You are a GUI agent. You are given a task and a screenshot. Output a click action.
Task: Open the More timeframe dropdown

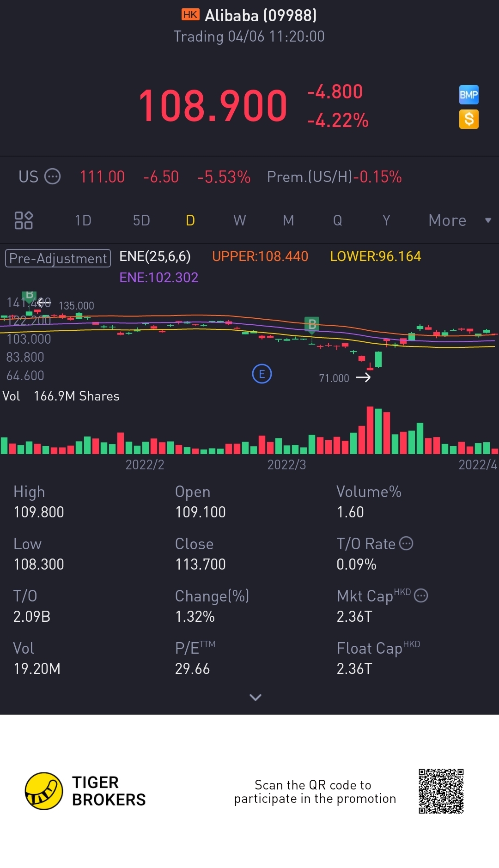click(459, 220)
